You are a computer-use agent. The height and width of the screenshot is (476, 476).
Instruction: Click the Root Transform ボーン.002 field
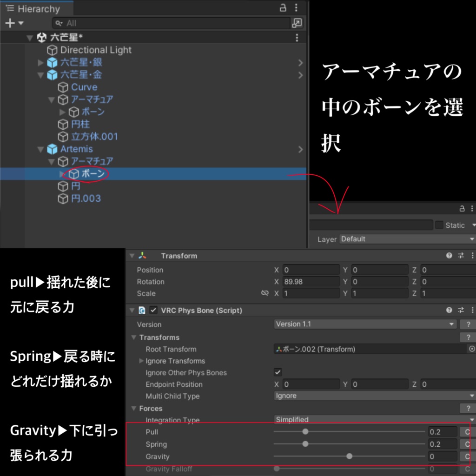pyautogui.click(x=370, y=349)
